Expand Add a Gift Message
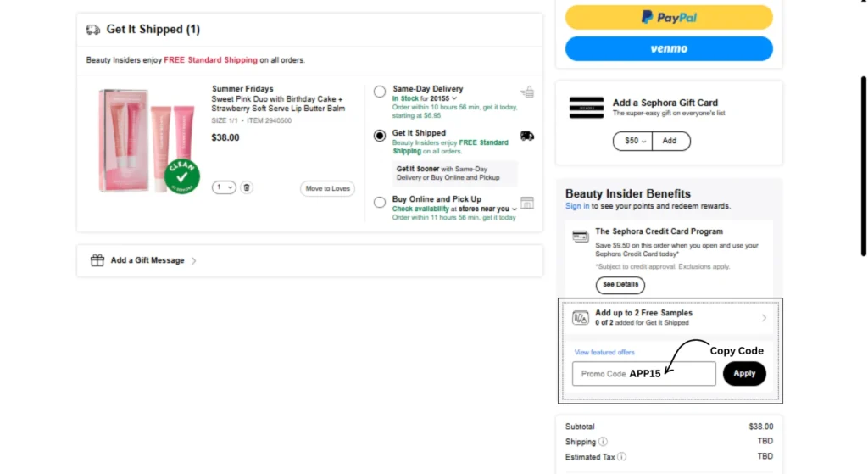The width and height of the screenshot is (868, 474). click(147, 260)
